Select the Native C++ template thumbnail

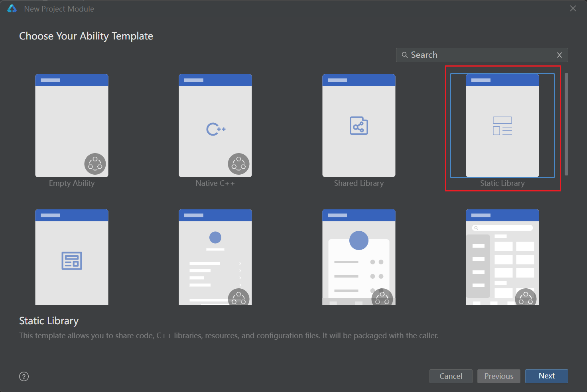[x=215, y=126]
